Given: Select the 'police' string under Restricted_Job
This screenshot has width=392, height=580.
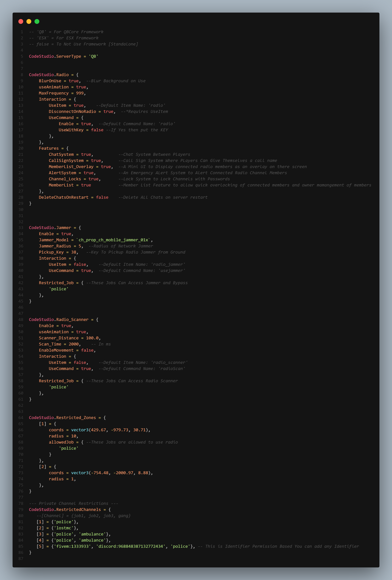Looking at the screenshot, I should [x=59, y=289].
